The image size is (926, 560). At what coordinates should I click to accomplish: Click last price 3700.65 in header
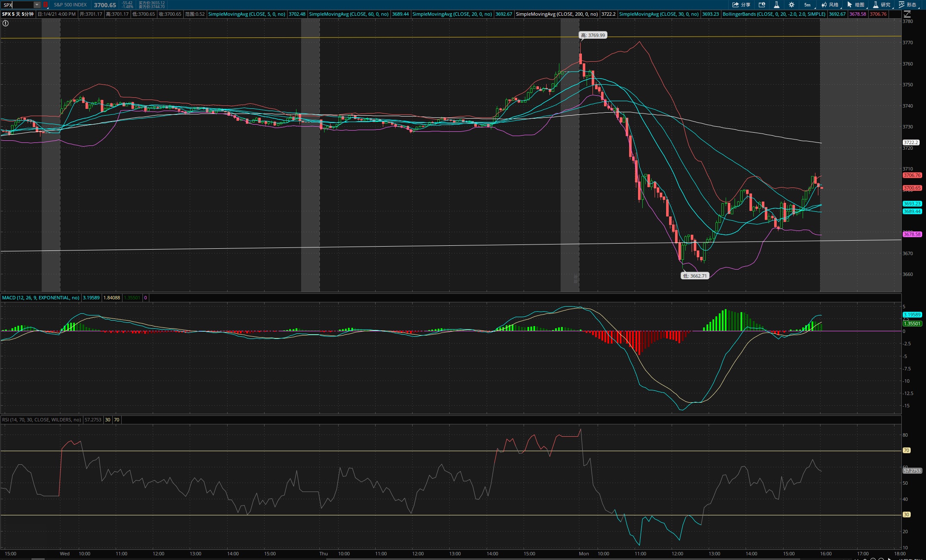[x=105, y=5]
